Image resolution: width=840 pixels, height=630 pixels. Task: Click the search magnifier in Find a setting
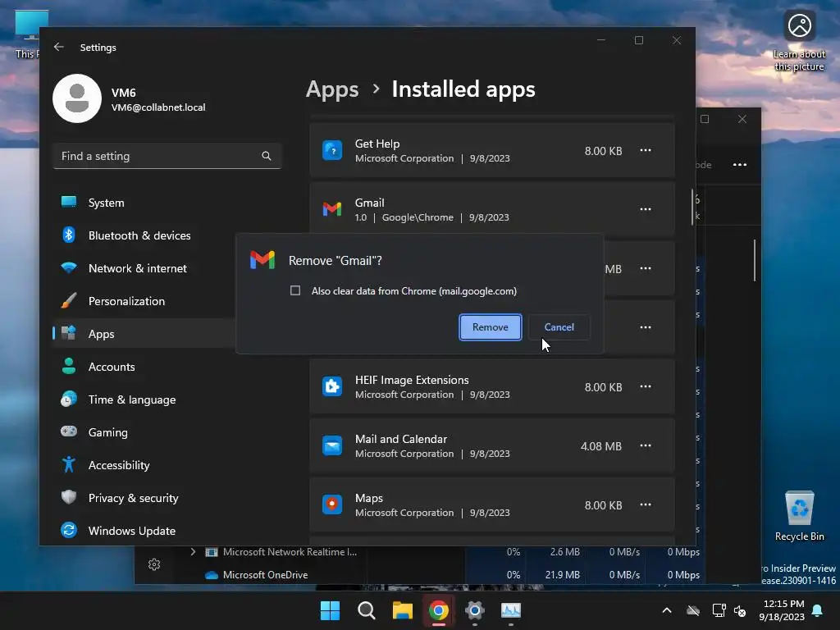pos(267,156)
